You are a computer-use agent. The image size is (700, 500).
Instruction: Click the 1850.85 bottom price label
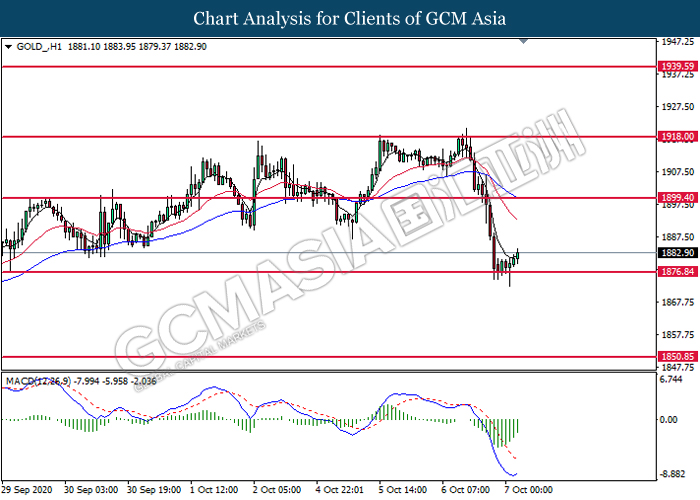[x=678, y=357]
